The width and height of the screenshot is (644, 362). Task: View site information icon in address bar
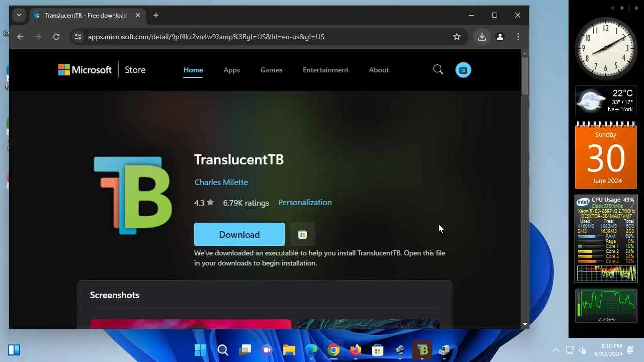pos(77,37)
